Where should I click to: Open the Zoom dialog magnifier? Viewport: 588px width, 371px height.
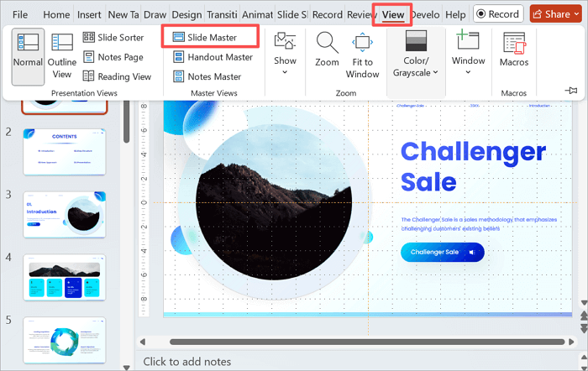click(327, 50)
